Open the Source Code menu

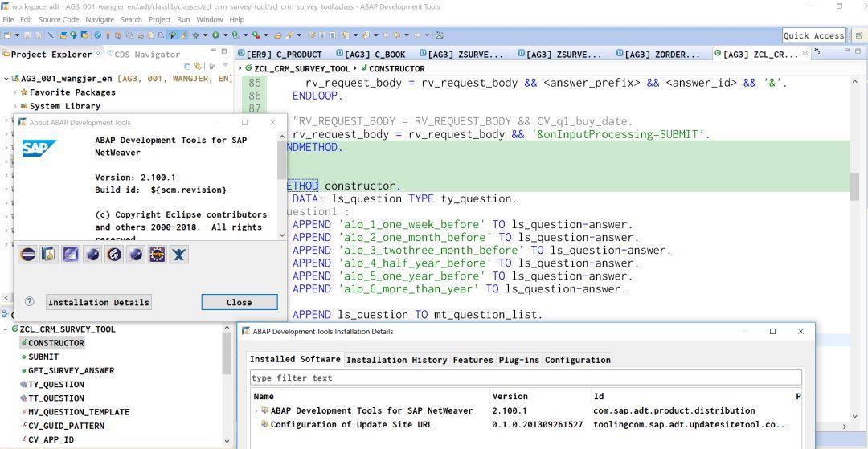pos(59,19)
